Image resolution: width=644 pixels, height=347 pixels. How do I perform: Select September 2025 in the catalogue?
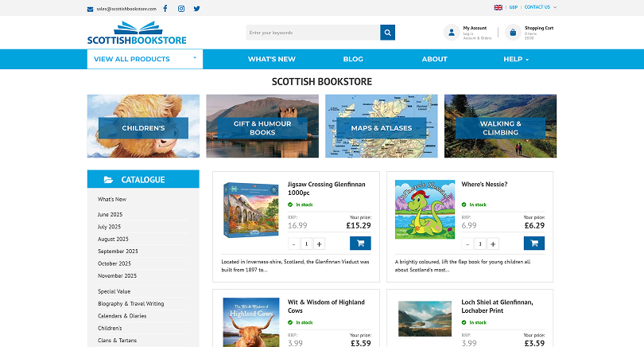[118, 251]
